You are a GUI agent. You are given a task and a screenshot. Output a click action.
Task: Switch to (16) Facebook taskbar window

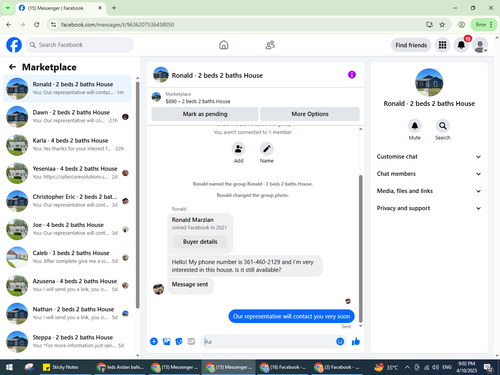[x=283, y=367]
